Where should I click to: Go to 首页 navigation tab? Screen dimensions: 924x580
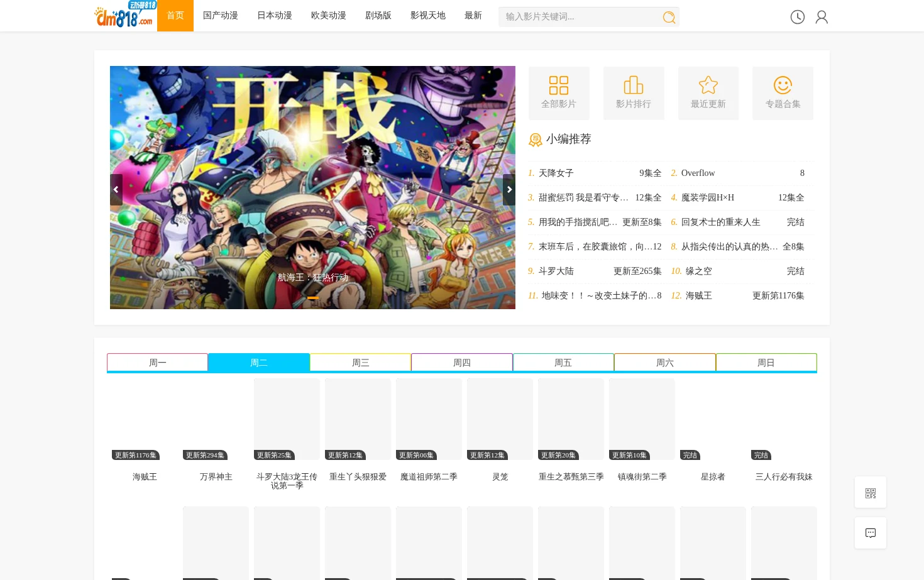pos(175,16)
